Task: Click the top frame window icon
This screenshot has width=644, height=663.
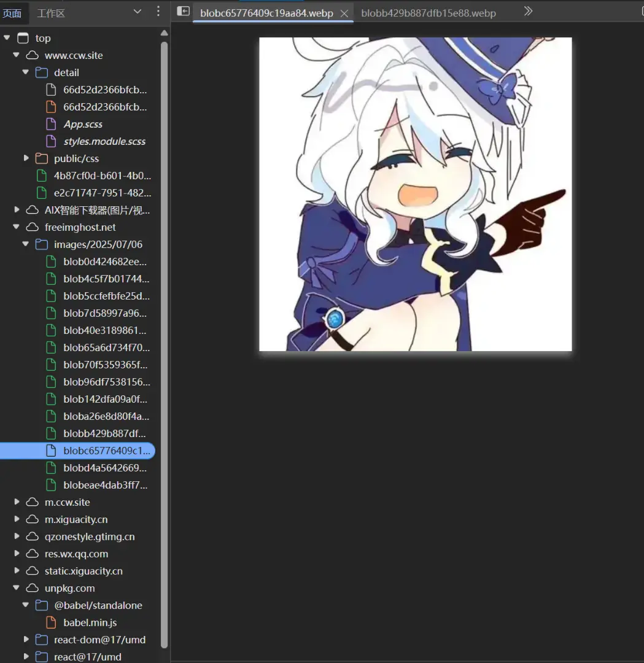Action: (x=23, y=38)
